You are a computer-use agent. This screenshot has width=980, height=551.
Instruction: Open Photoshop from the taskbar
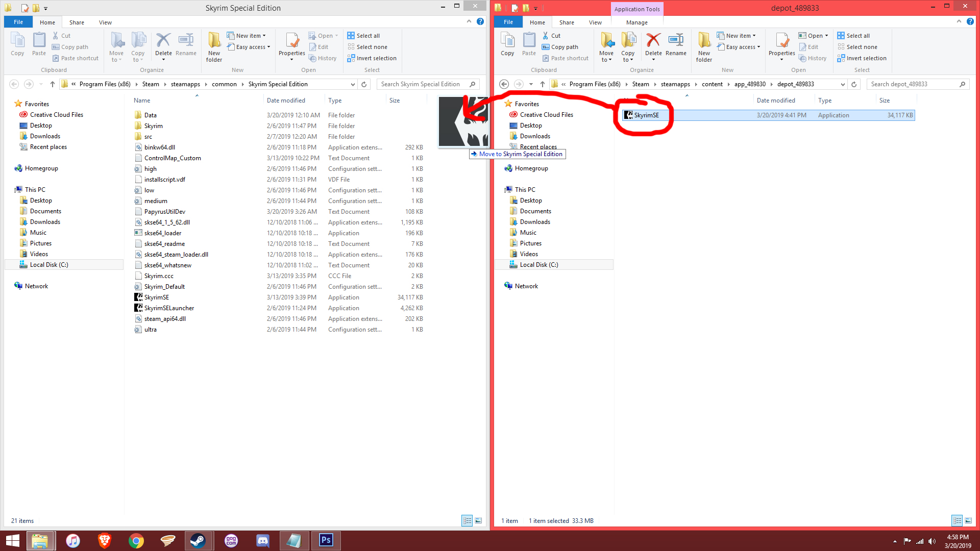pyautogui.click(x=326, y=540)
